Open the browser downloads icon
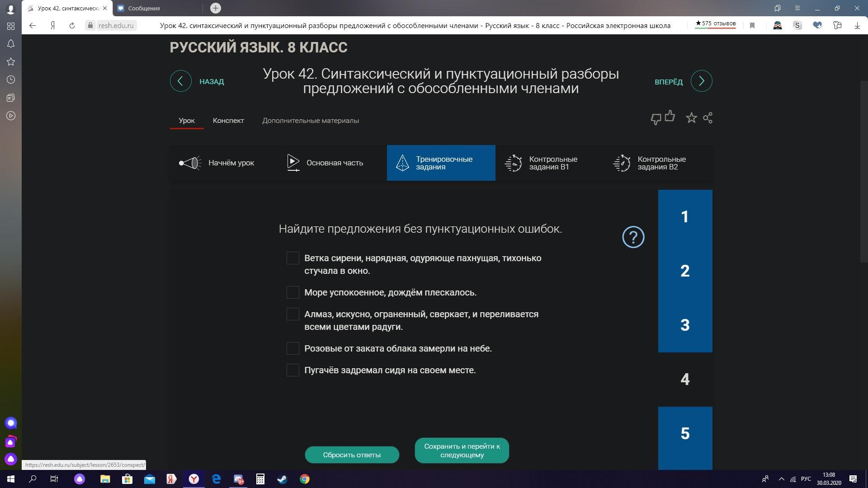 click(x=857, y=26)
